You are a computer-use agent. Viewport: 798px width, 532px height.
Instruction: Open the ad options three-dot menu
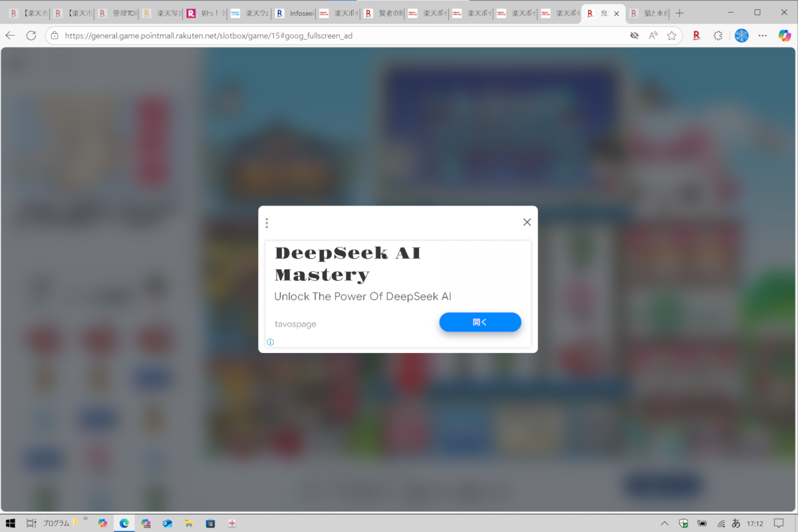click(x=267, y=223)
